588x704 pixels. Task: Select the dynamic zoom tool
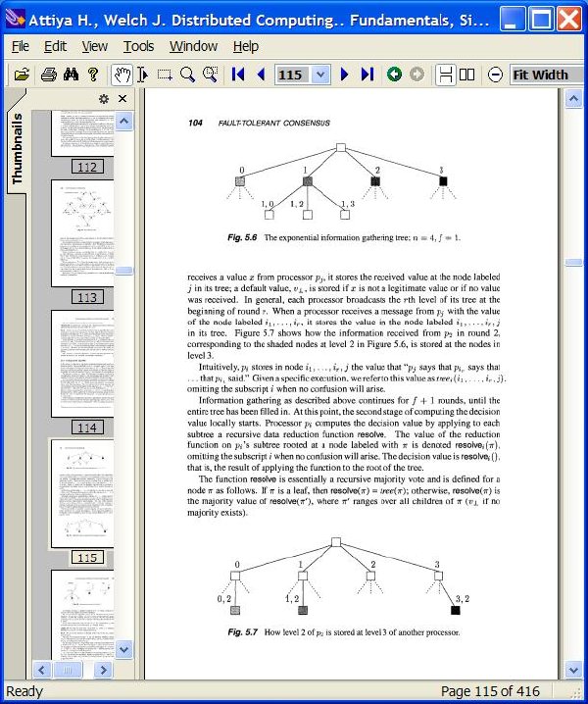coord(210,75)
